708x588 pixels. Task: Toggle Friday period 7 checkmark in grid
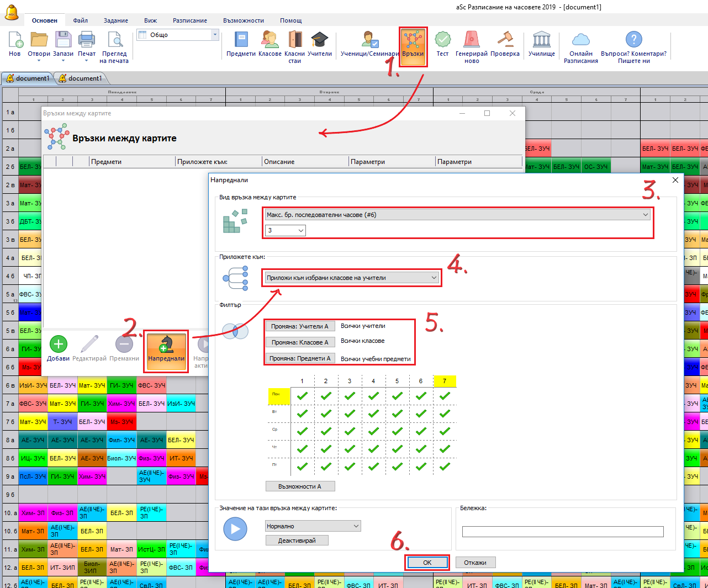pyautogui.click(x=445, y=466)
